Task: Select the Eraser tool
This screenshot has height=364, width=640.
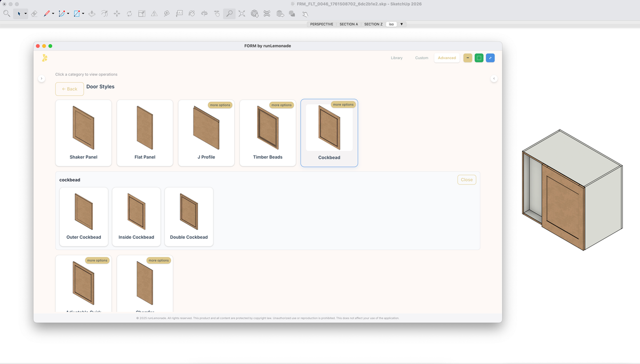Action: [34, 13]
